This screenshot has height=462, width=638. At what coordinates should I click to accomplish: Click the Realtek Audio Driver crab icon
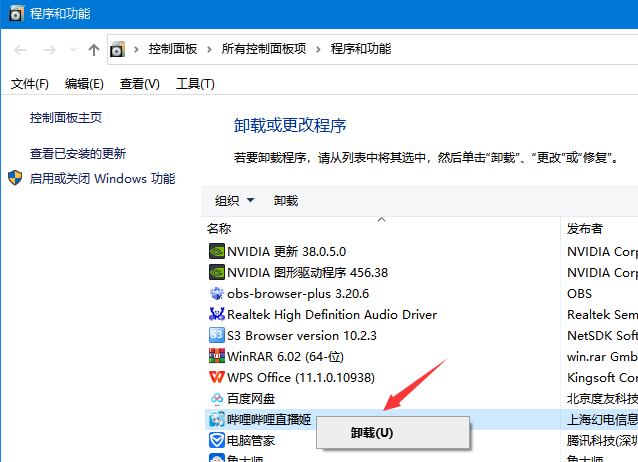pos(216,314)
